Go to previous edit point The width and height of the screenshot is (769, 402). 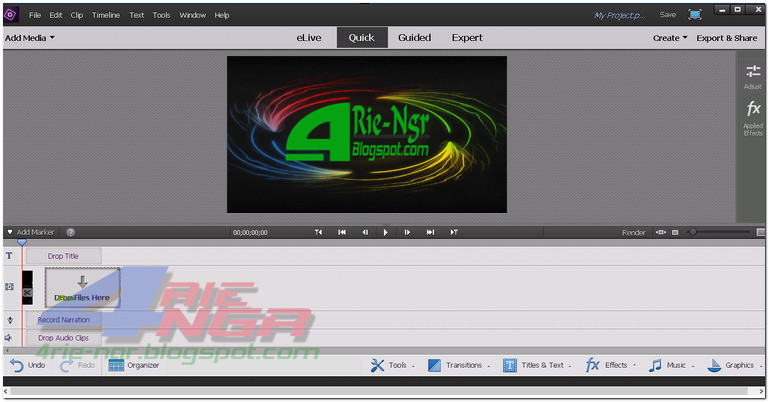click(319, 232)
